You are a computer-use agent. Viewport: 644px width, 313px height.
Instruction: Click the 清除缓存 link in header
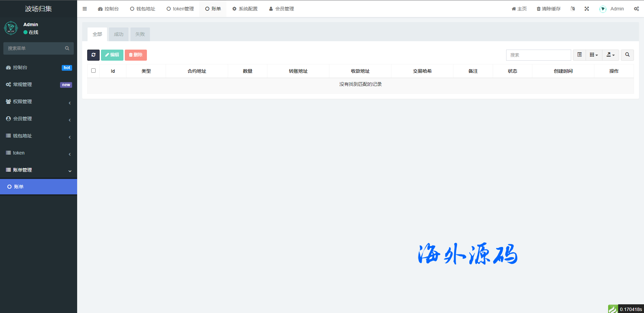pyautogui.click(x=548, y=9)
